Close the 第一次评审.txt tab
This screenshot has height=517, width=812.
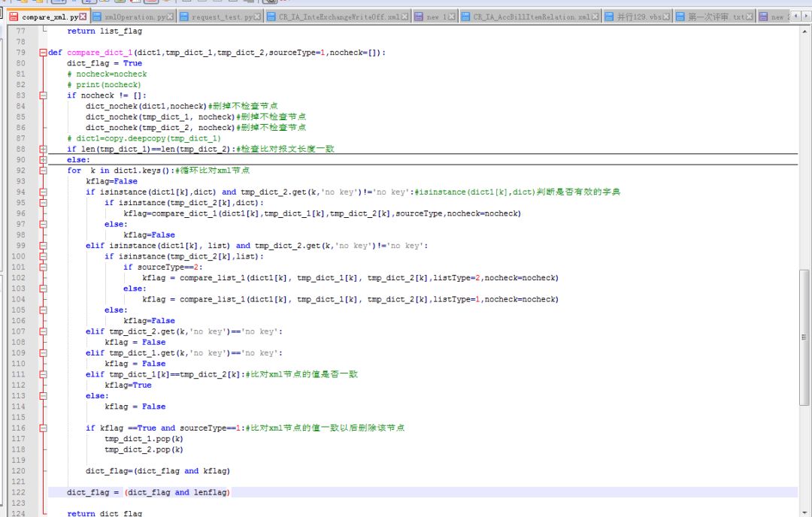point(749,17)
